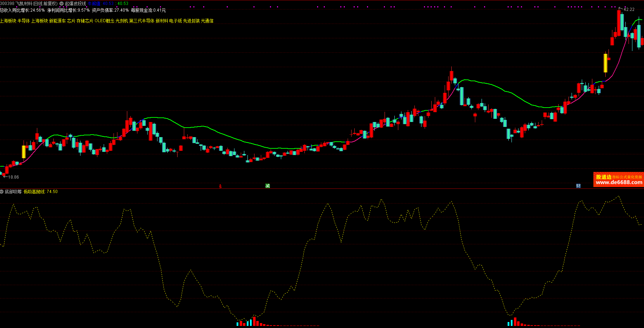Open the dropdown arrow beside 飞凯材料 chart title

62,4
